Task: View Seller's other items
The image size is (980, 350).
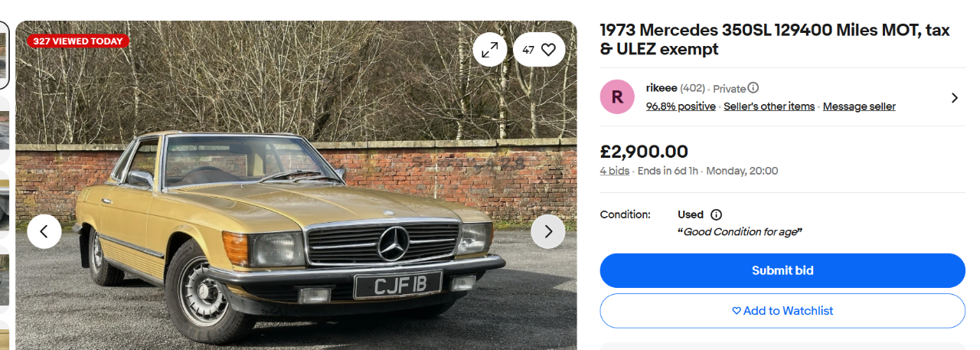Action: (x=769, y=106)
